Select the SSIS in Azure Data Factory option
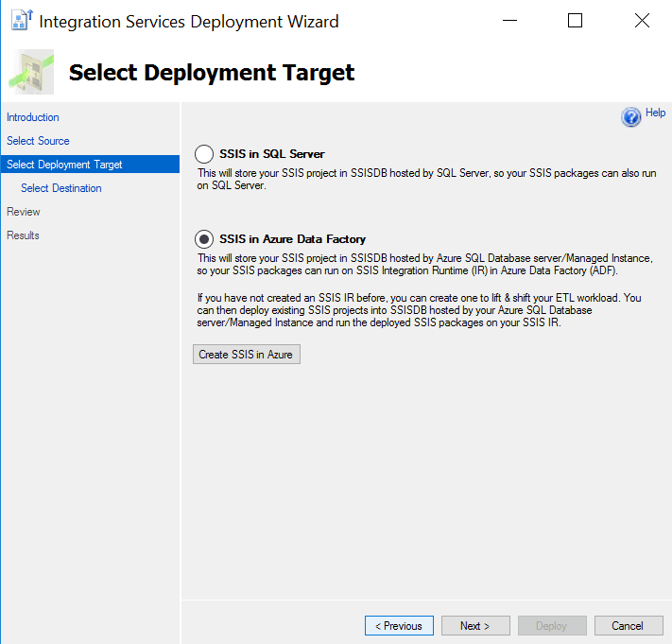 [204, 239]
